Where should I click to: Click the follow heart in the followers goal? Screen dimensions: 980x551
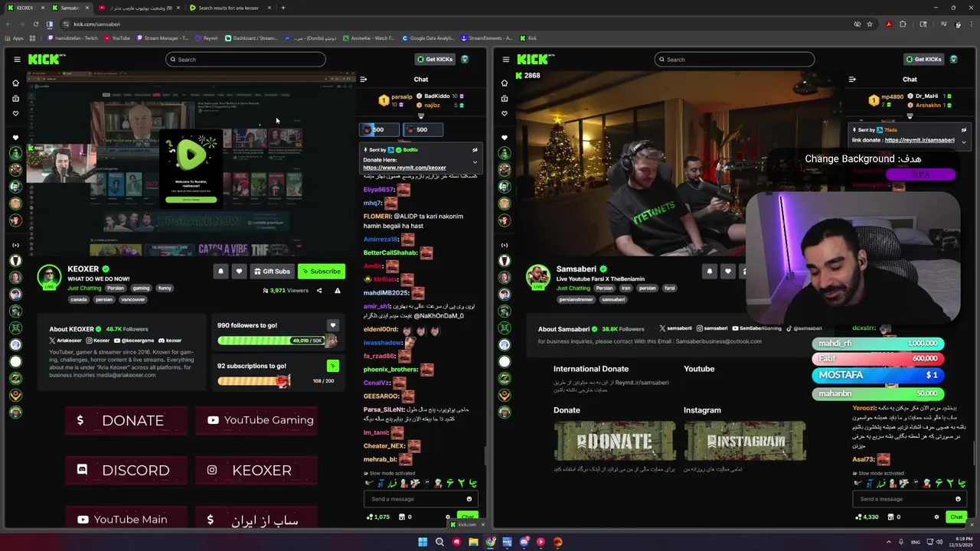(x=332, y=325)
